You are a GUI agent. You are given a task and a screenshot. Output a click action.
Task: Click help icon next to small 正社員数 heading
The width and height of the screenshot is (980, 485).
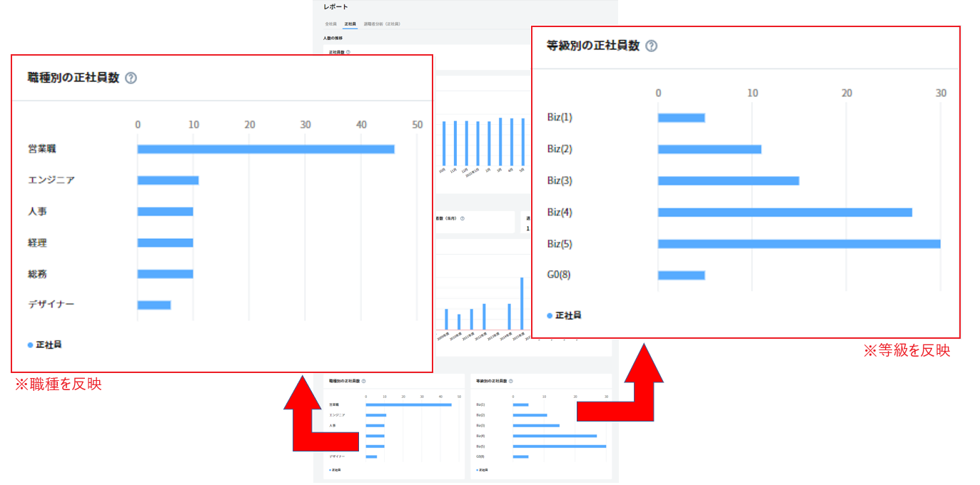348,52
